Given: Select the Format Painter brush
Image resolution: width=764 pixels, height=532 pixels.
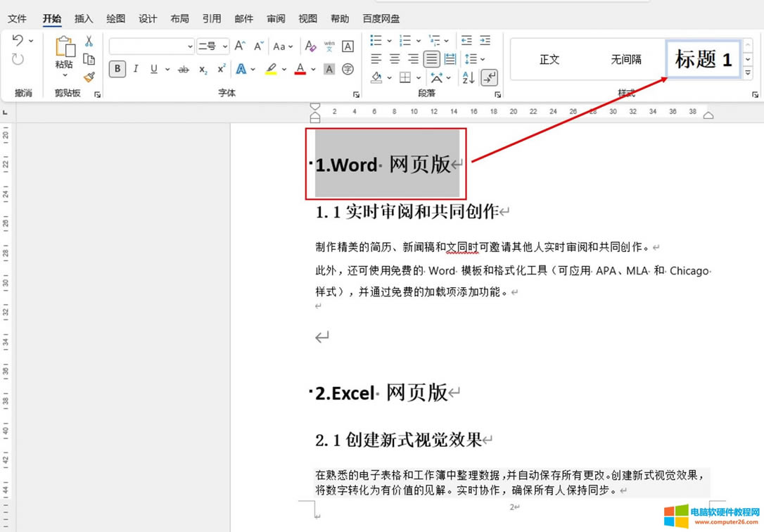Looking at the screenshot, I should [x=89, y=77].
